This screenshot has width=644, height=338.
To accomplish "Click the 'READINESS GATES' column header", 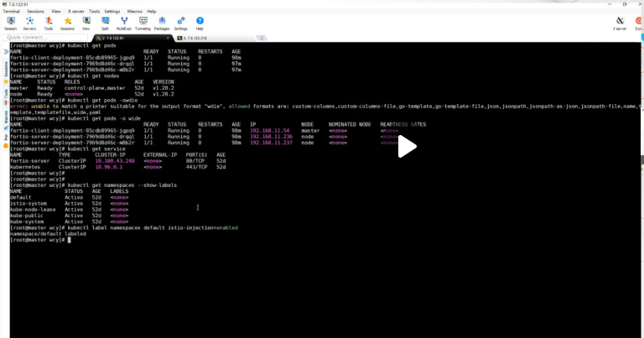I will (x=402, y=124).
